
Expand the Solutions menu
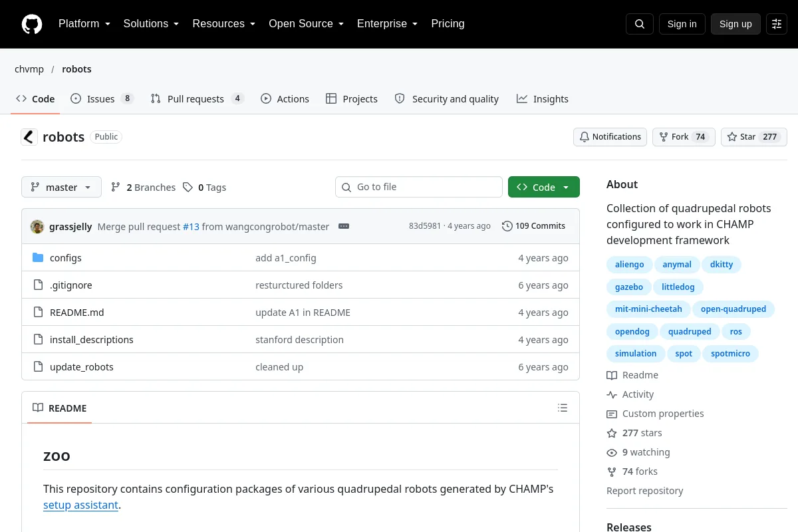pos(151,24)
